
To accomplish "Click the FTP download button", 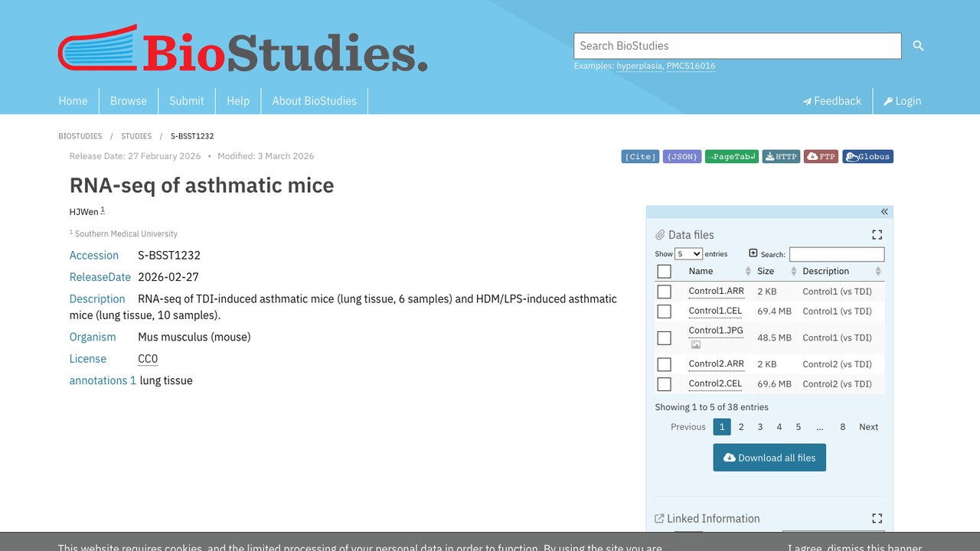I will point(821,157).
